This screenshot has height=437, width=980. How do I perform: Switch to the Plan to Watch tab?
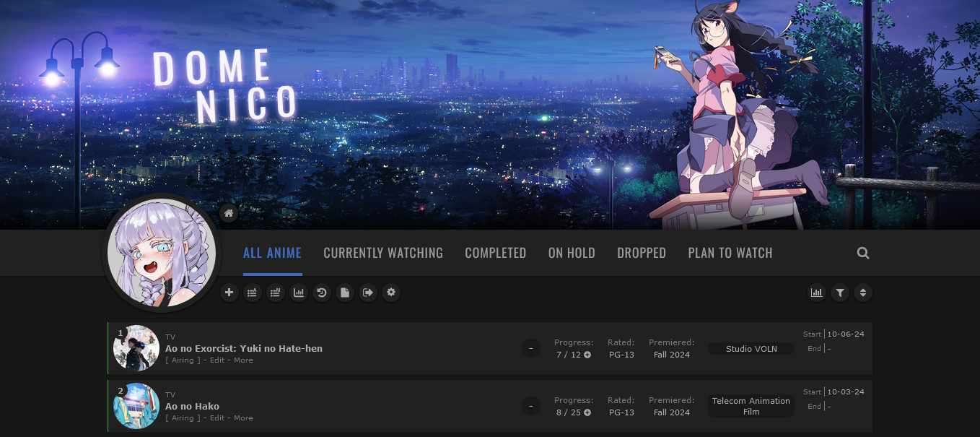730,253
